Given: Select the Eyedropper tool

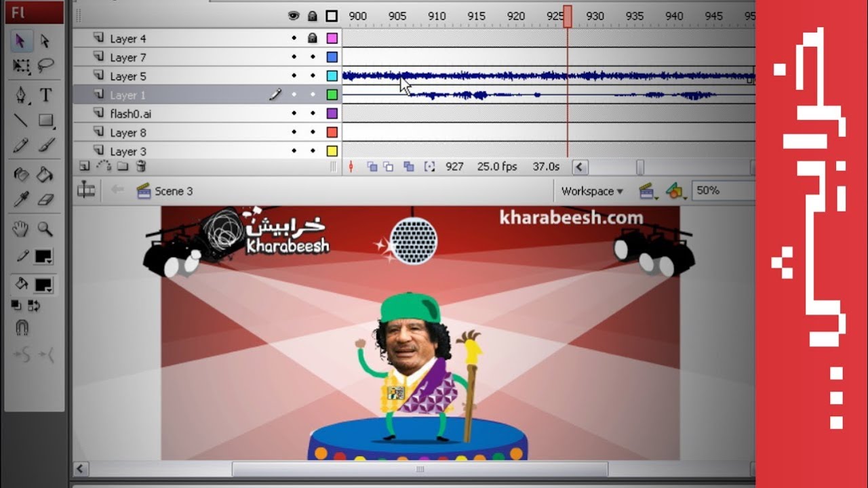Looking at the screenshot, I should pyautogui.click(x=20, y=200).
